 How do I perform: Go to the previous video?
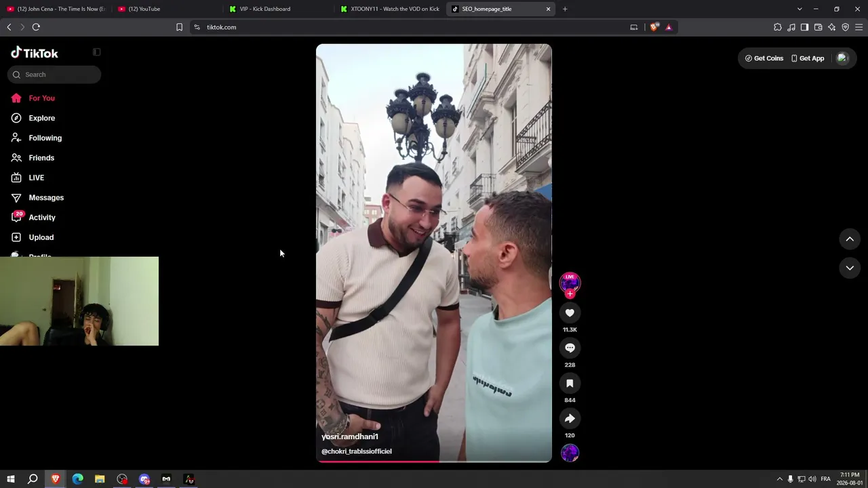[x=850, y=239]
